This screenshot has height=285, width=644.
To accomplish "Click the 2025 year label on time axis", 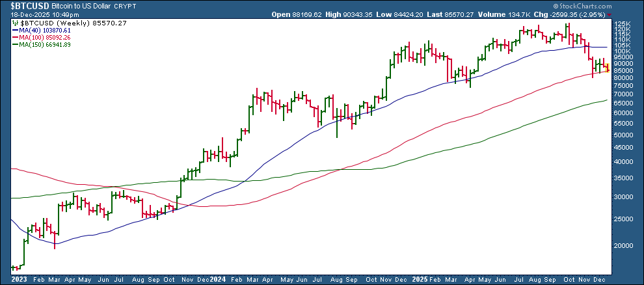I will 420,279.
